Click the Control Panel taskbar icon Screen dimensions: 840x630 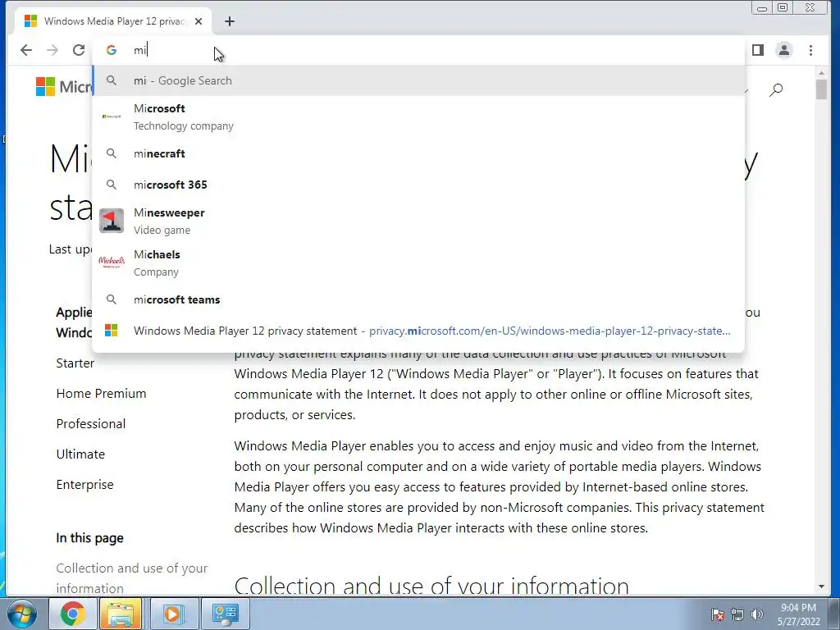pyautogui.click(x=225, y=614)
